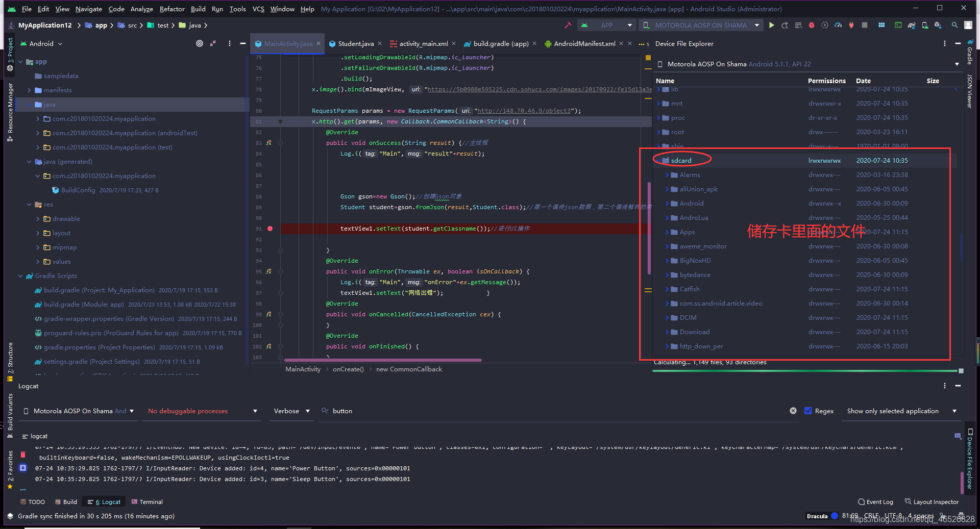The height and width of the screenshot is (529, 980).
Task: Click the Search Everywhere magnifier icon
Action: pyautogui.click(x=954, y=25)
